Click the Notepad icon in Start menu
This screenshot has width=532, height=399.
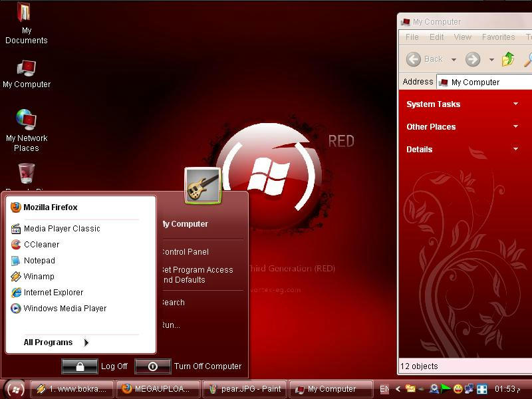coord(15,261)
